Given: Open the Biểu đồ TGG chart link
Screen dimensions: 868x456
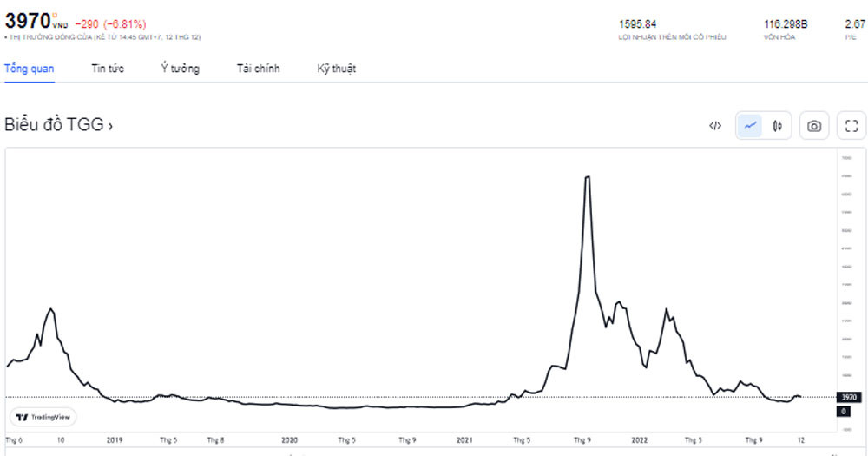Looking at the screenshot, I should click(59, 125).
